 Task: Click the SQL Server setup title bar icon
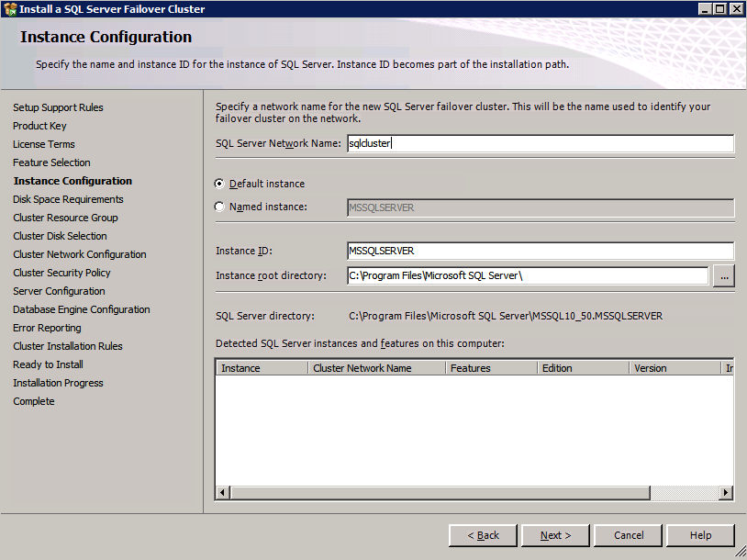pos(10,9)
